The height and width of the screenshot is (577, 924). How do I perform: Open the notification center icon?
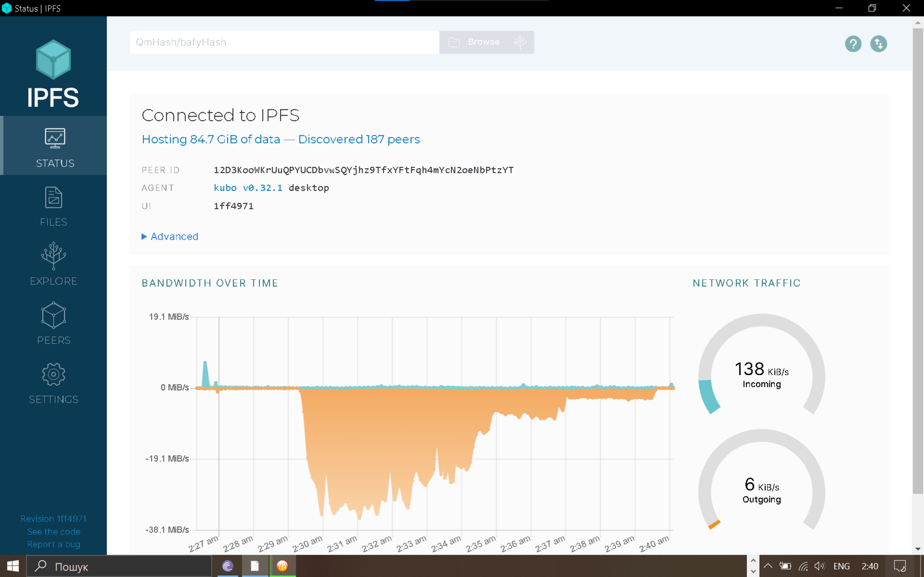tap(900, 566)
